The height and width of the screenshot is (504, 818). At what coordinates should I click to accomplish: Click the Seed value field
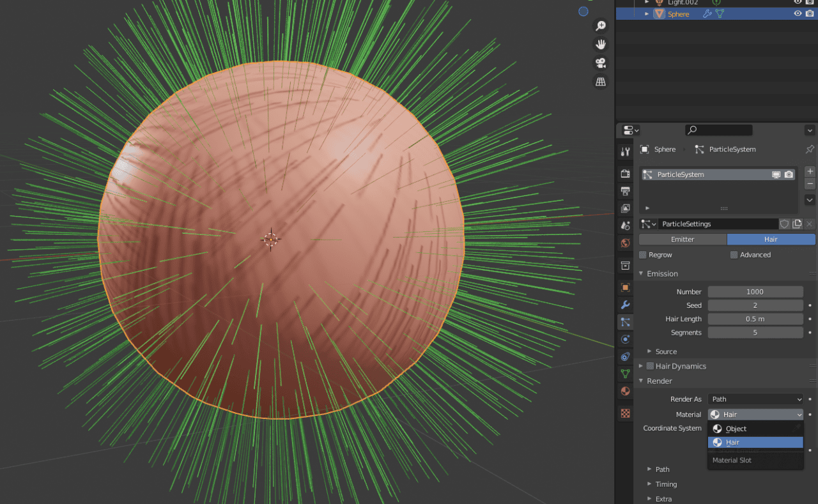pos(755,305)
